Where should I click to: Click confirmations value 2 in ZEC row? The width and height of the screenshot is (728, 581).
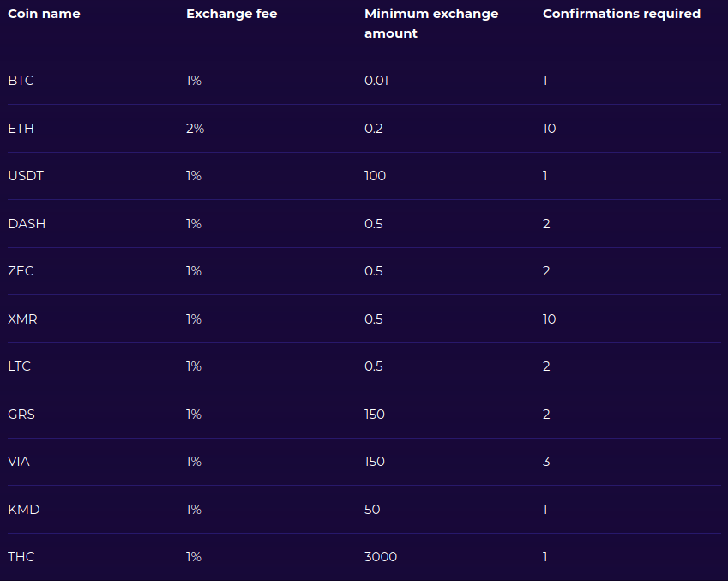coord(546,271)
